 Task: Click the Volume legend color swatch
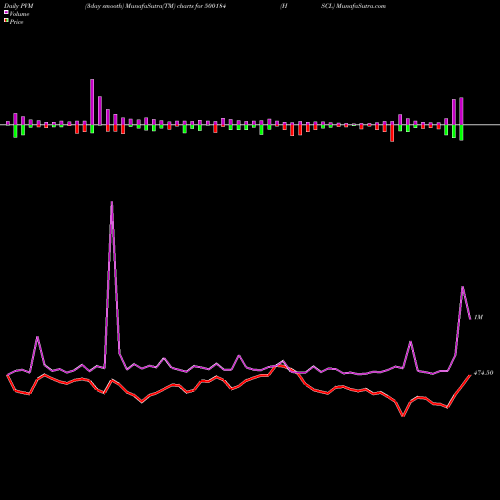click(x=6, y=12)
